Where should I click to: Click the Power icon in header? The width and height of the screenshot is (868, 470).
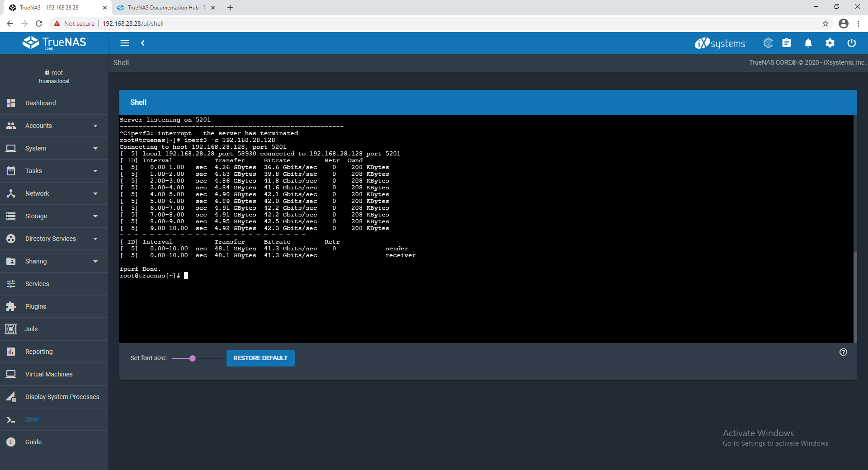tap(852, 43)
